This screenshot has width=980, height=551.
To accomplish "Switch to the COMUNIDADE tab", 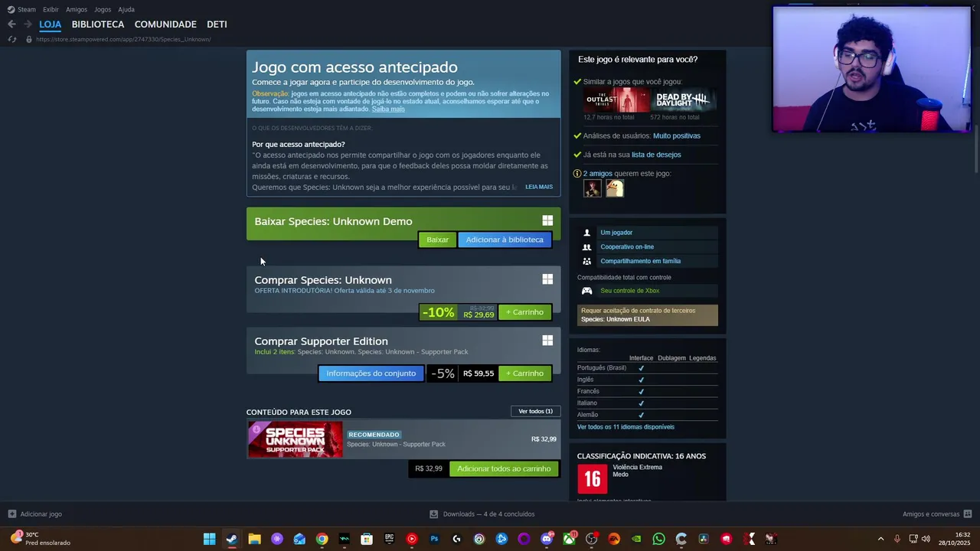I will (165, 24).
